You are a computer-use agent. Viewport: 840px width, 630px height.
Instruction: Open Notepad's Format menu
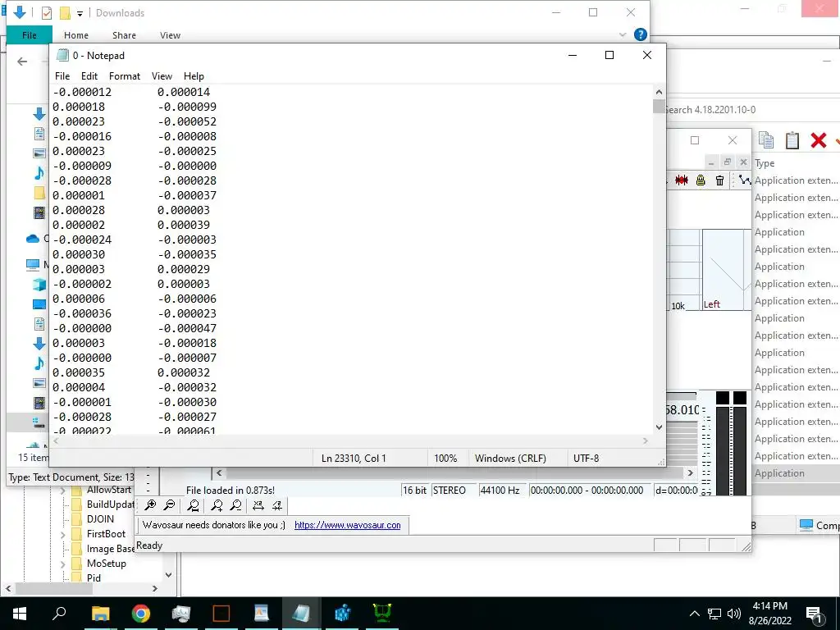[x=125, y=76]
